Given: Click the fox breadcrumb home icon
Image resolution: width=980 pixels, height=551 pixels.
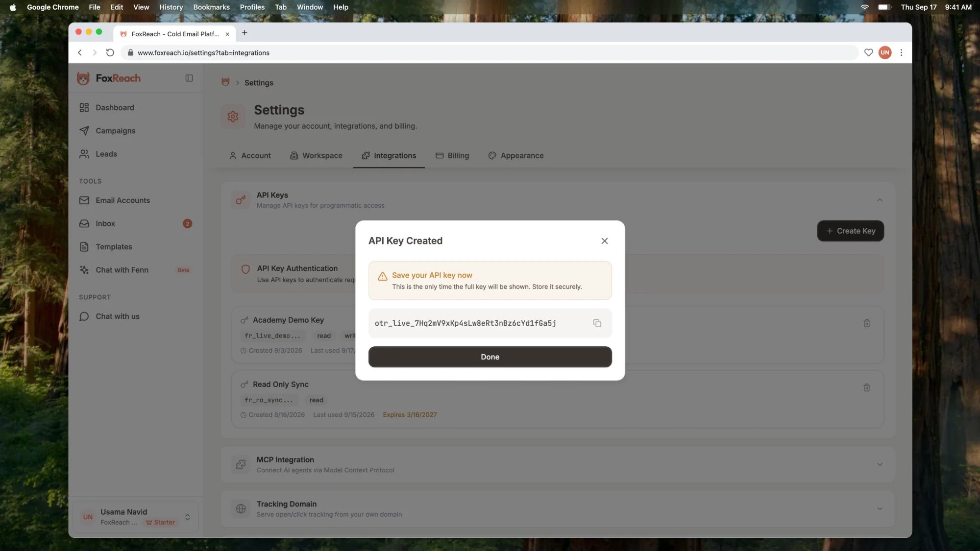Looking at the screenshot, I should coord(225,82).
